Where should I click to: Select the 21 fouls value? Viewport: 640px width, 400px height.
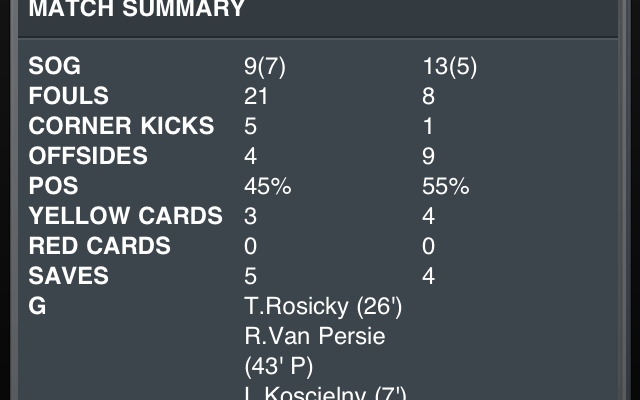(x=256, y=97)
